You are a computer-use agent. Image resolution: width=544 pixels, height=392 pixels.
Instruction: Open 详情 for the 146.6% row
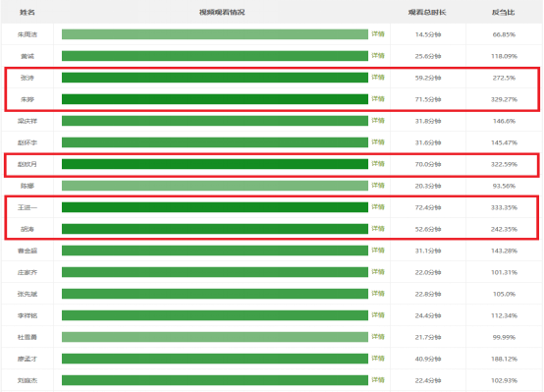click(x=378, y=121)
